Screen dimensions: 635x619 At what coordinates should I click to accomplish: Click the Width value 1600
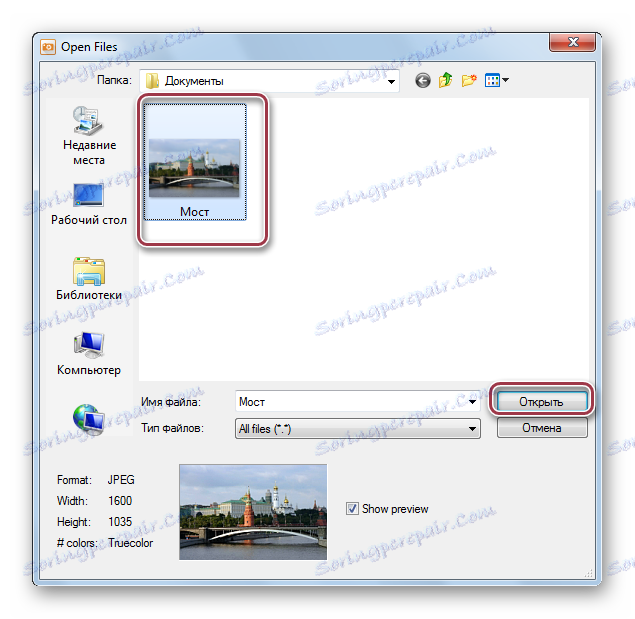coord(120,501)
